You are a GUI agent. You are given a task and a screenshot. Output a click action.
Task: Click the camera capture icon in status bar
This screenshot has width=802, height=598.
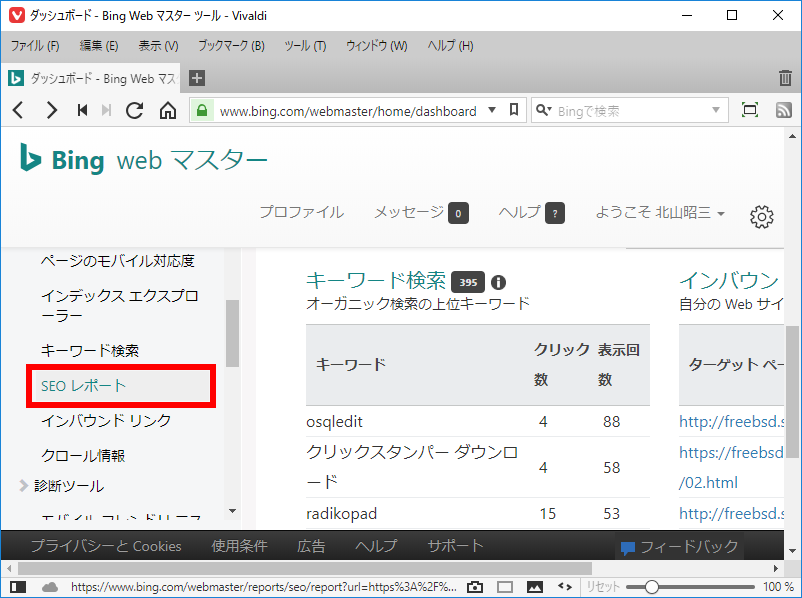[475, 587]
